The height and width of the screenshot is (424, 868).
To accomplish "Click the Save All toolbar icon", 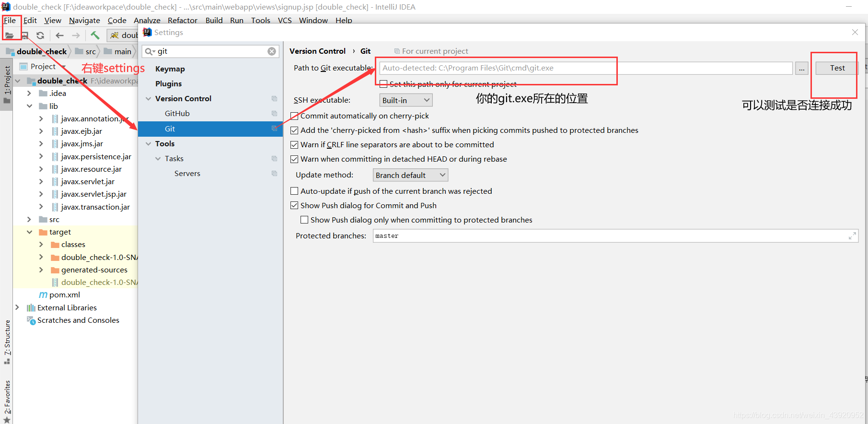I will tap(25, 35).
